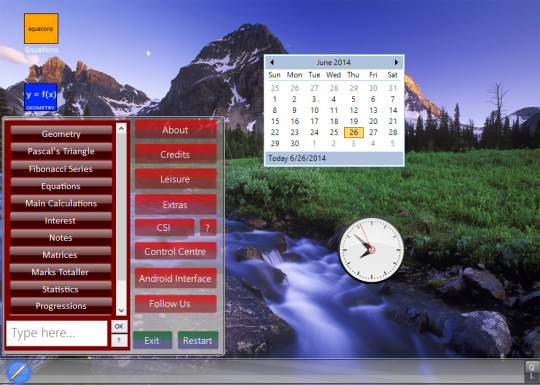The width and height of the screenshot is (540, 385).
Task: Launch Main Calculations
Action: 61,203
